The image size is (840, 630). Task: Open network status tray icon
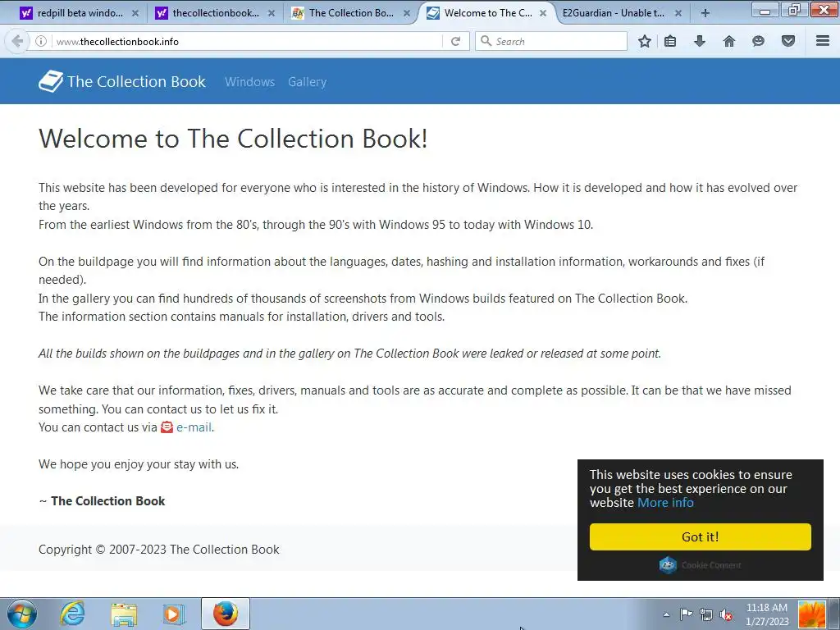tap(706, 614)
